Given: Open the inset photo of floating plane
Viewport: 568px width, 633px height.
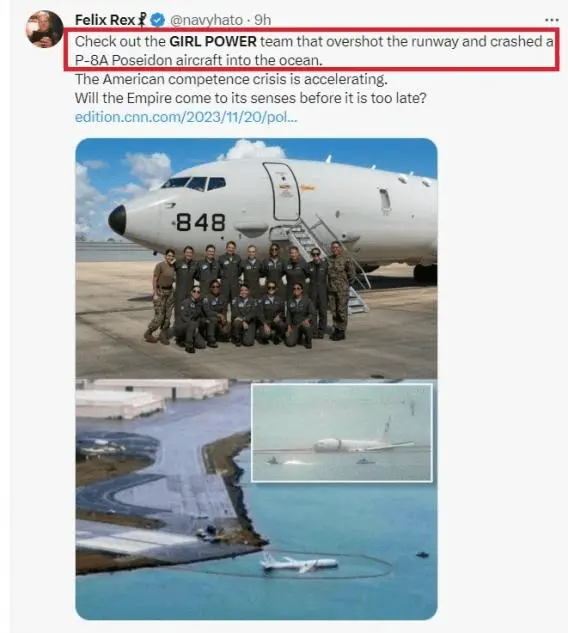Looking at the screenshot, I should point(342,433).
